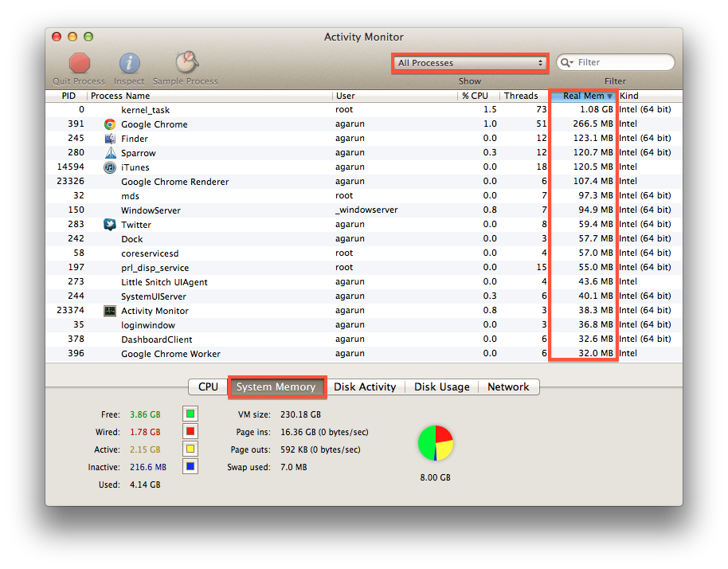The height and width of the screenshot is (569, 728).
Task: Toggle Real Mem sort arrow
Action: click(609, 96)
